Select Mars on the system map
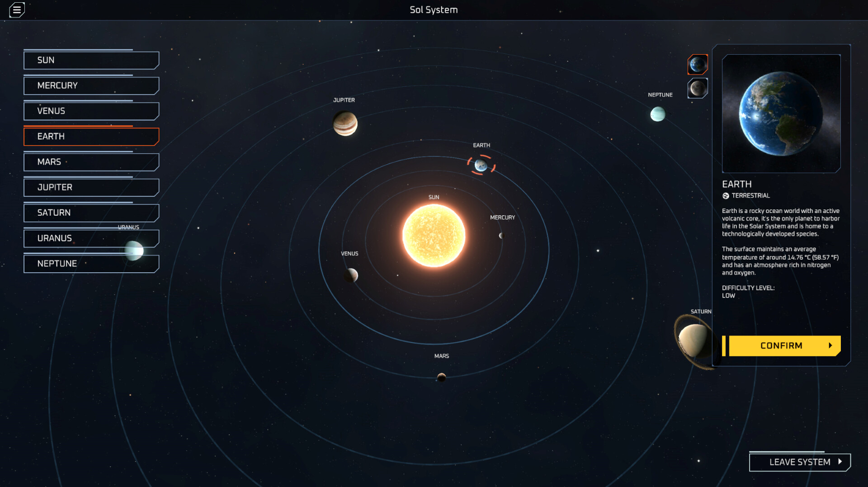 click(441, 377)
